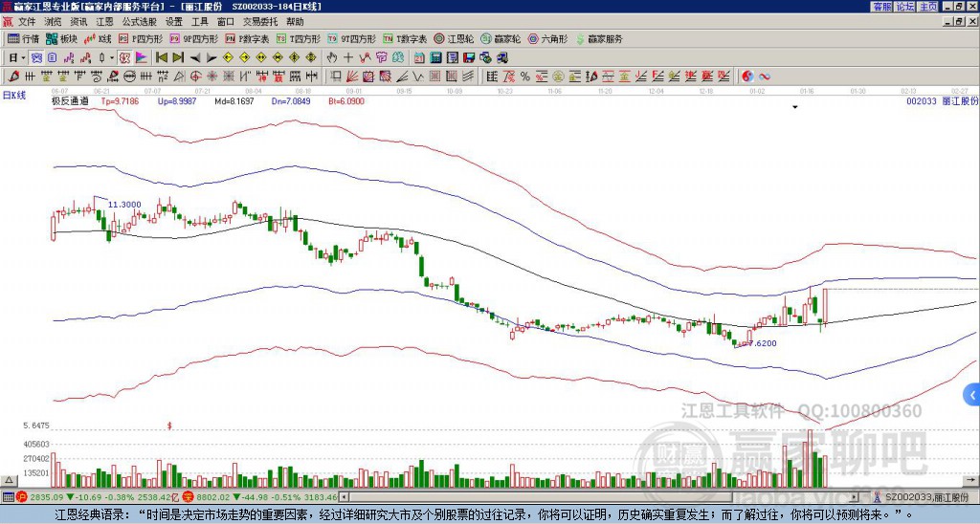Open the P四方形 tool
Image resolution: width=980 pixels, height=524 pixels.
point(141,38)
